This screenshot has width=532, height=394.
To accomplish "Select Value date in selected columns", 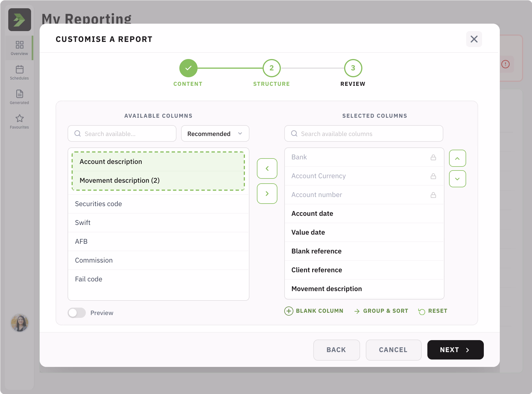I will [x=364, y=232].
